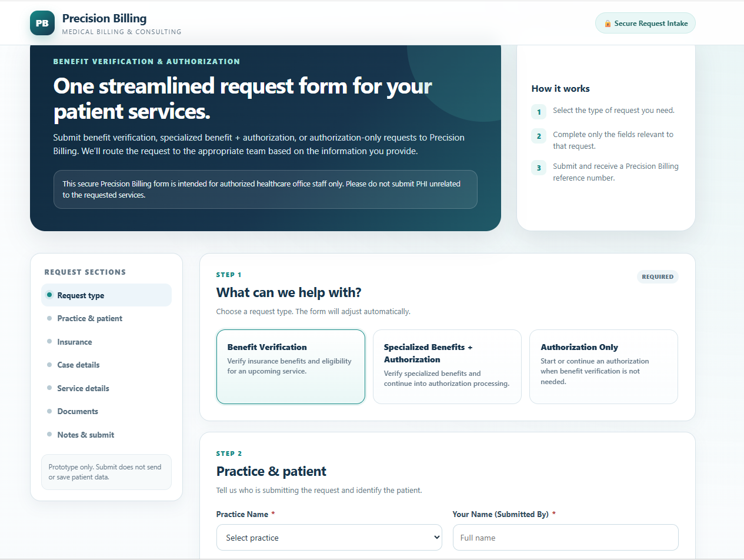Click the REQUEST SECTIONS sidebar heading

(x=85, y=272)
